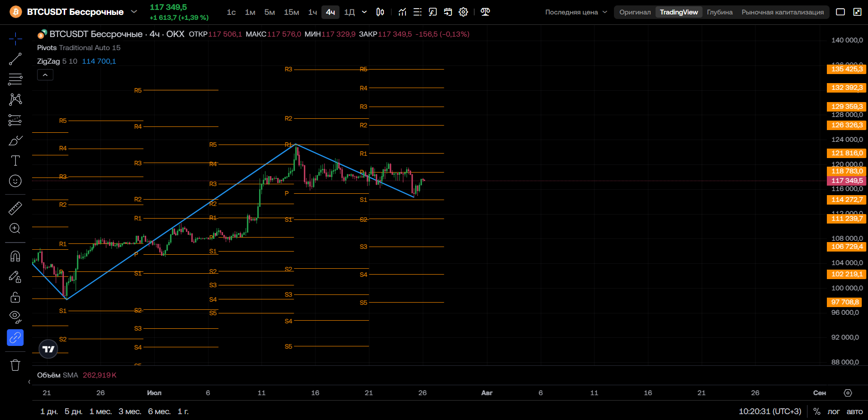This screenshot has height=420, width=868.
Task: Collapse the indicator legend chevron
Action: [45, 75]
